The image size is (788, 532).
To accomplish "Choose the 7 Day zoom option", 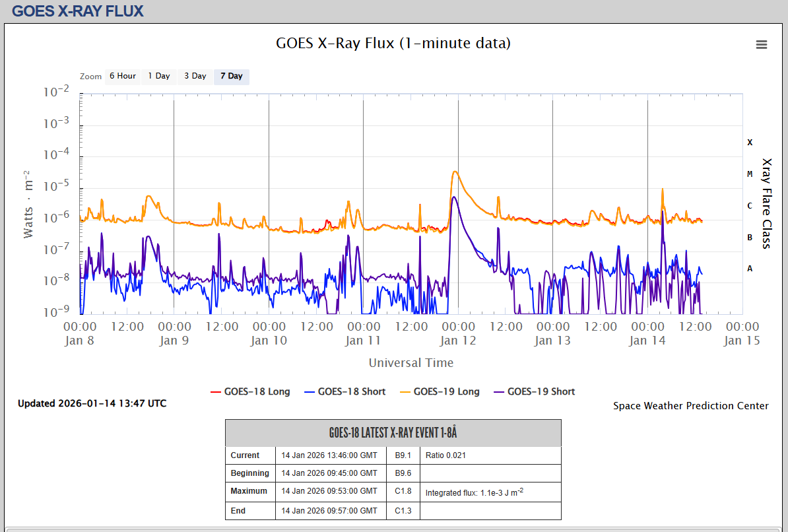I will tap(231, 76).
